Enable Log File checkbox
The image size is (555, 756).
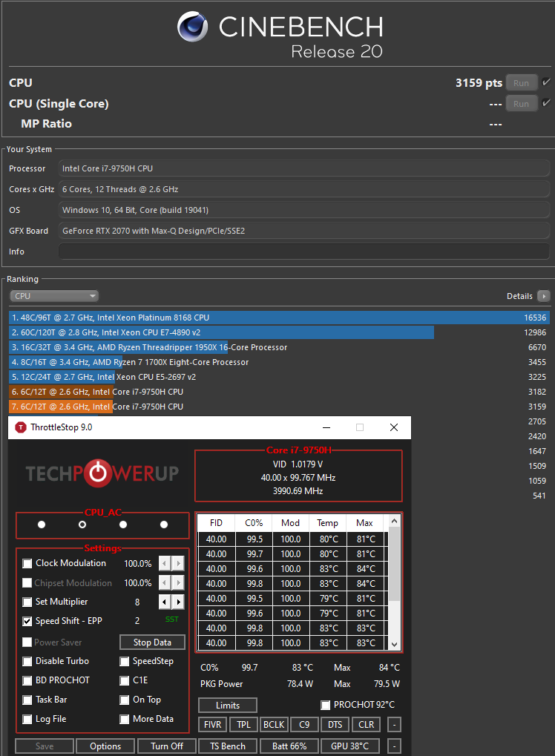click(27, 719)
